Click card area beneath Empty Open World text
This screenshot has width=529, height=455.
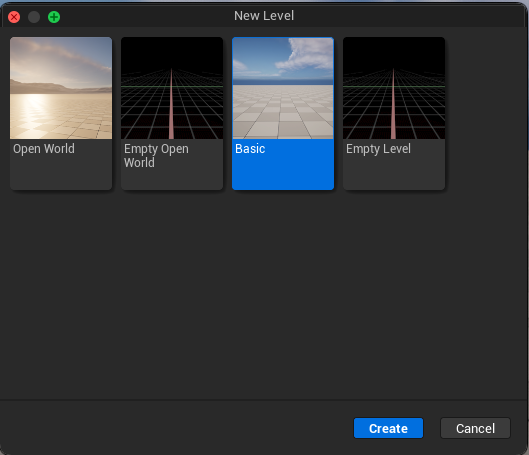172,179
